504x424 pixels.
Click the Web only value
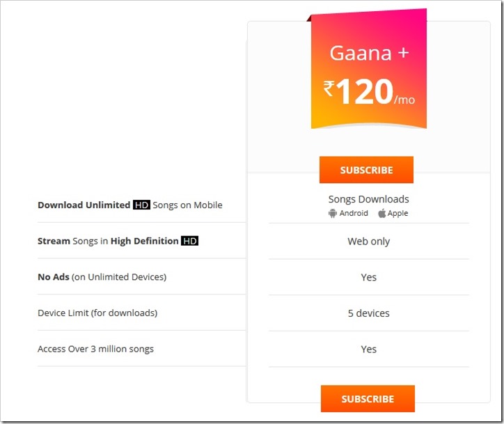[368, 242]
